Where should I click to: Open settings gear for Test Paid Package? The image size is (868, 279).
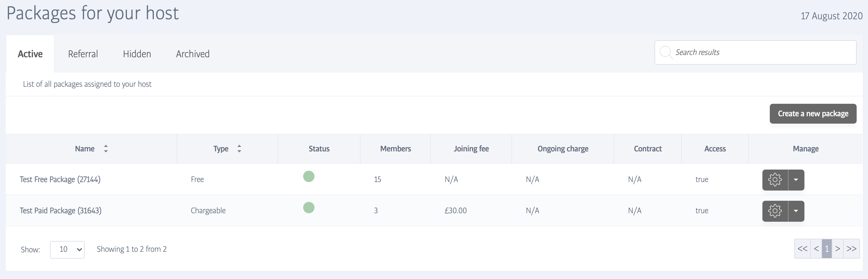(x=775, y=211)
